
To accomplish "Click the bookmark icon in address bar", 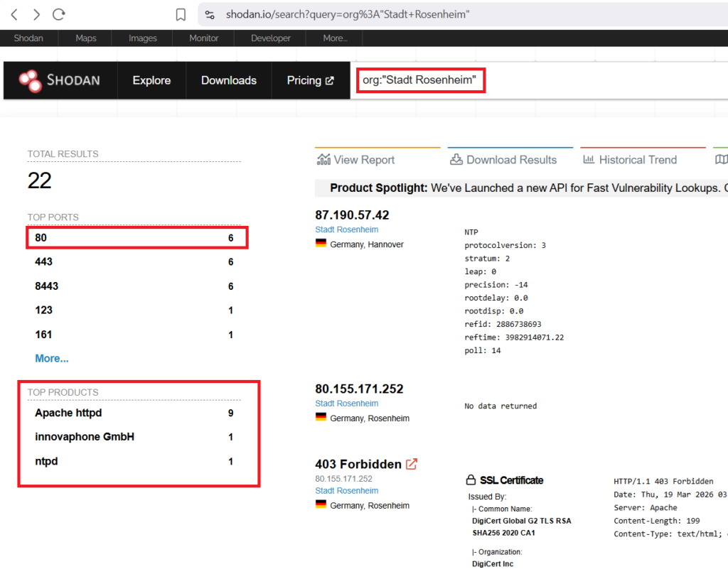I will pos(181,15).
